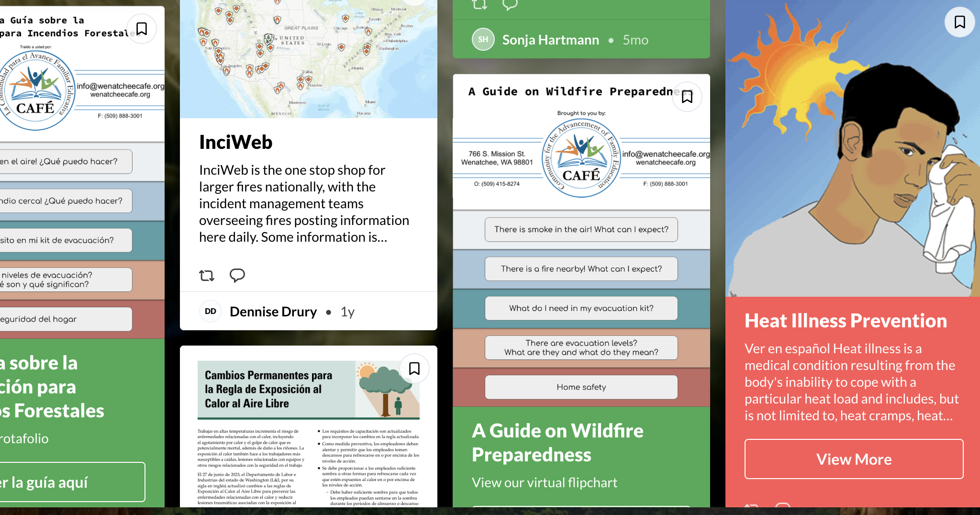980x515 pixels.
Task: Bookmark the Cambios Permanentes heat rule card
Action: [x=414, y=369]
